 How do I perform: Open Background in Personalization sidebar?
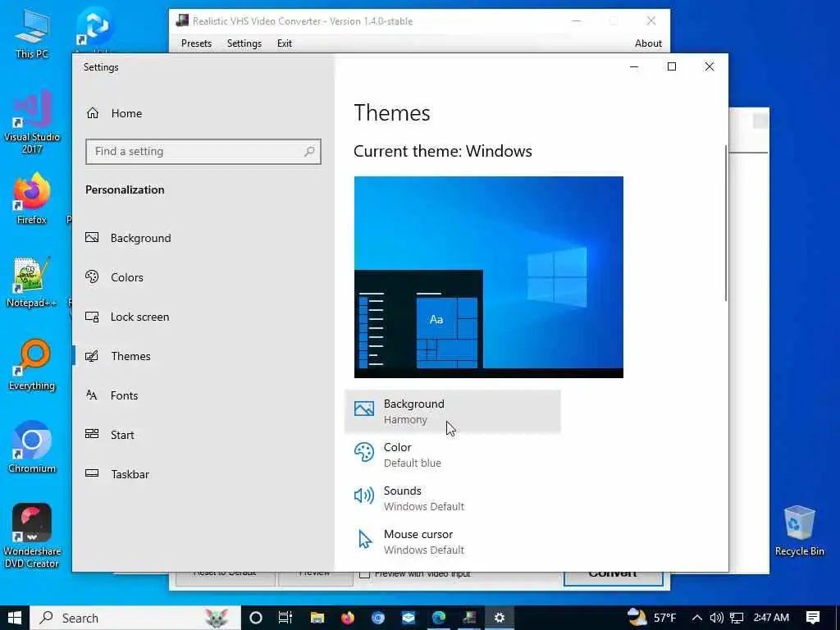point(128,238)
